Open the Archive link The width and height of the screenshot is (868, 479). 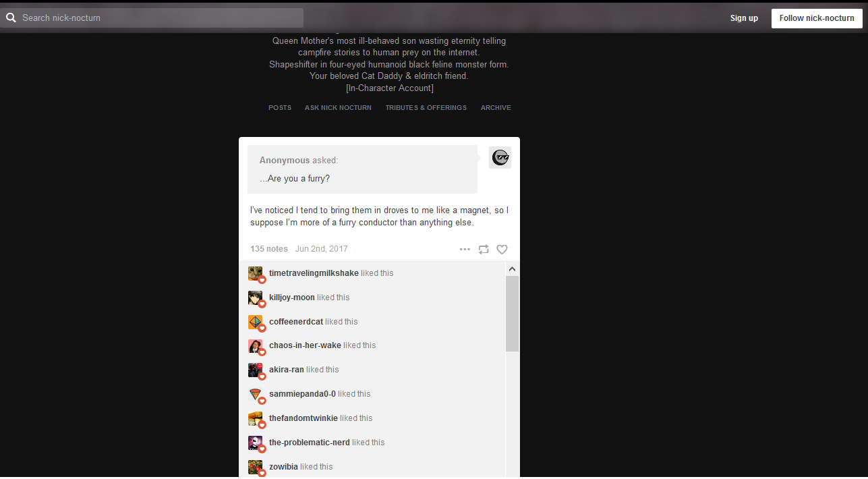[x=496, y=108]
